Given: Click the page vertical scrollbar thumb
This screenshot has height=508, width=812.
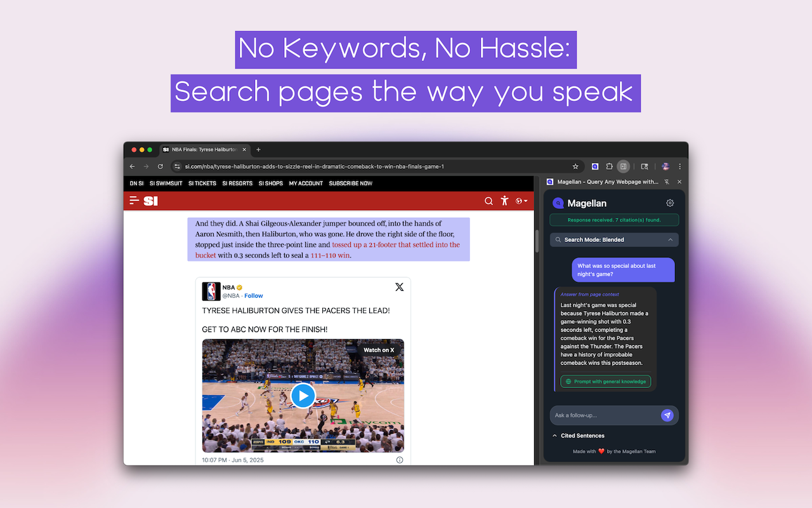Looking at the screenshot, I should point(538,241).
